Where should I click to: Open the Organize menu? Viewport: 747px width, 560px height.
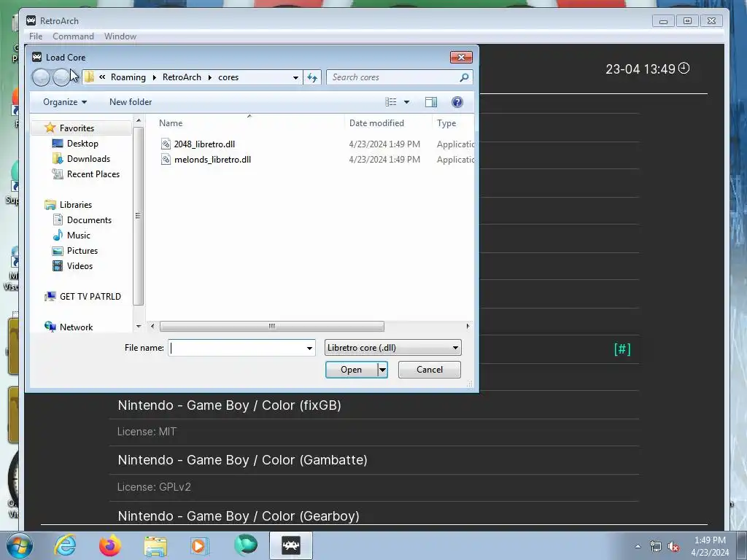pyautogui.click(x=65, y=102)
